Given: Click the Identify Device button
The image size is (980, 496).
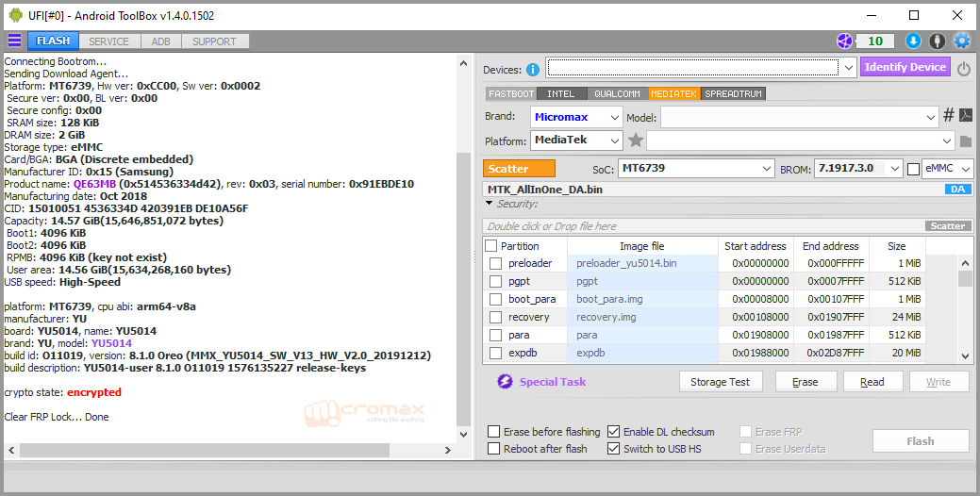Looking at the screenshot, I should pyautogui.click(x=905, y=67).
